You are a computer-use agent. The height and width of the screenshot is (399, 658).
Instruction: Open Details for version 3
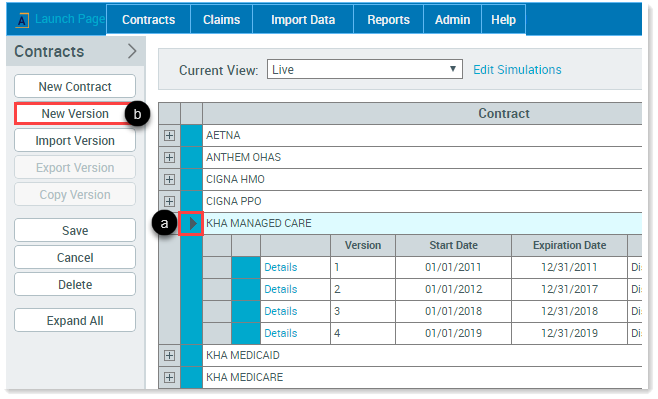[280, 311]
